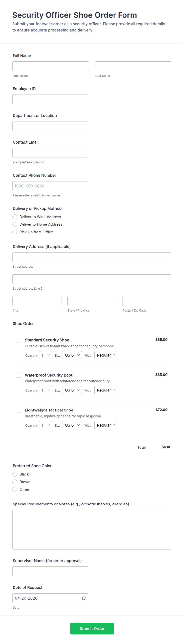Select Black as preferred shoe color
Screen dimensions: 182x644
click(x=15, y=474)
